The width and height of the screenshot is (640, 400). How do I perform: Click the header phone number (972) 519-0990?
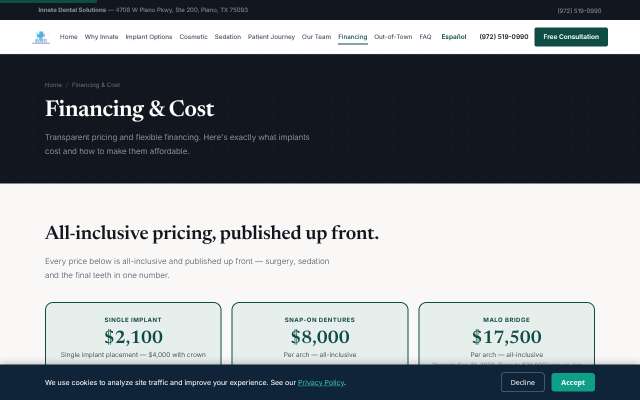(x=504, y=37)
